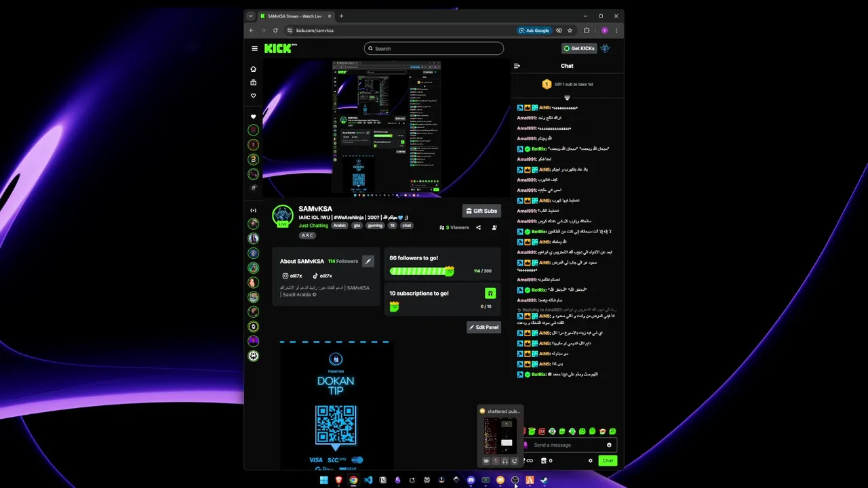Focus the Kick Search field
This screenshot has height=488, width=868.
point(434,48)
